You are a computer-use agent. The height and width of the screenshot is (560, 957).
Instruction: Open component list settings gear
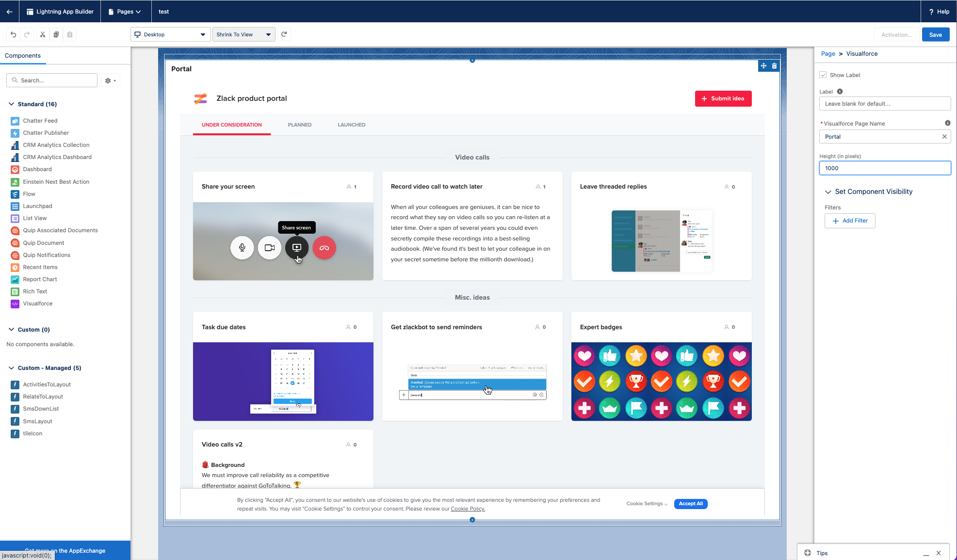(111, 80)
